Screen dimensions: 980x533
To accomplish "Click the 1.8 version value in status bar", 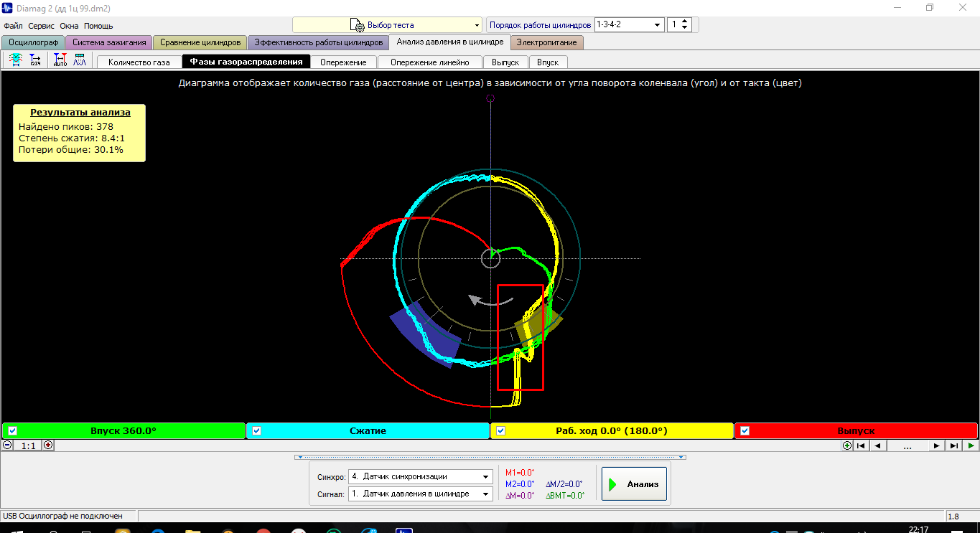I will [x=953, y=516].
